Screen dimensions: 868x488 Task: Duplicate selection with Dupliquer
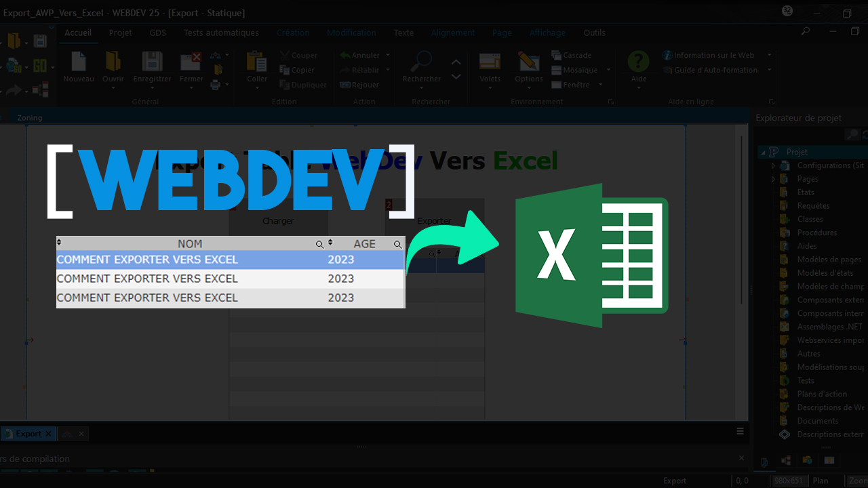(x=303, y=85)
